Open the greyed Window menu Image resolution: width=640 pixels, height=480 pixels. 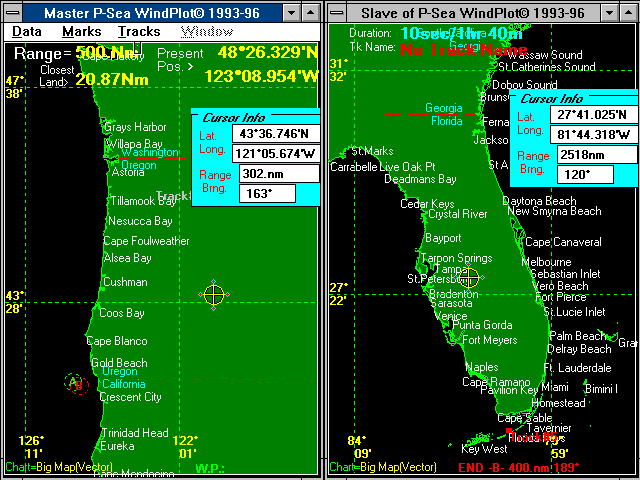coord(207,31)
